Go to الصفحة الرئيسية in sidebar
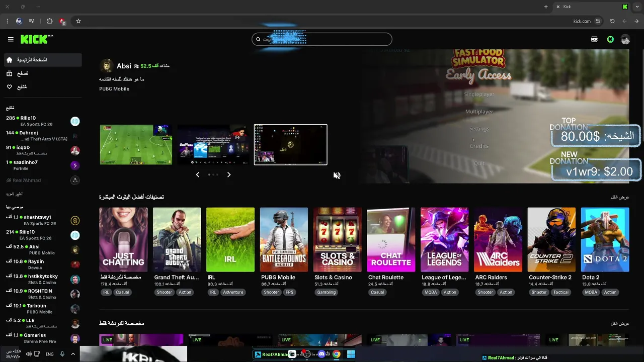Image resolution: width=644 pixels, height=362 pixels. [x=42, y=60]
